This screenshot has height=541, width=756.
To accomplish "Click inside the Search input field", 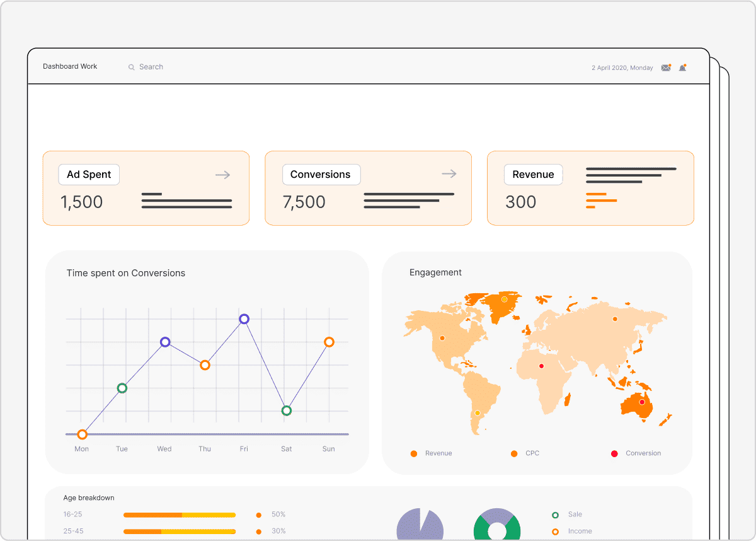I will tap(154, 66).
